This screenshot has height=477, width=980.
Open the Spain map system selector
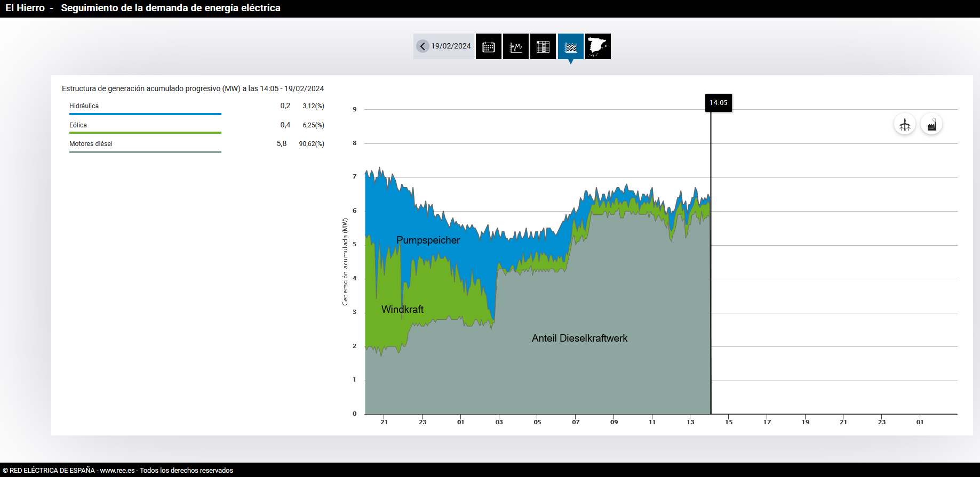click(x=597, y=46)
